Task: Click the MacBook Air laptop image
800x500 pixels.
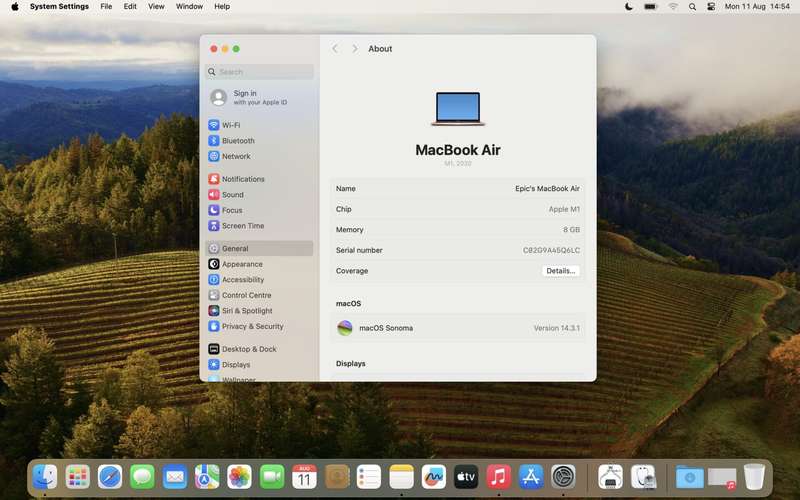Action: point(458,109)
